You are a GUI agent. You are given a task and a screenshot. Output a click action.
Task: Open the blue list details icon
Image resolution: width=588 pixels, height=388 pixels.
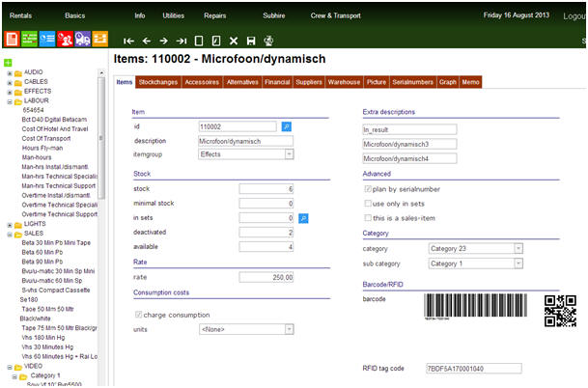(x=47, y=39)
